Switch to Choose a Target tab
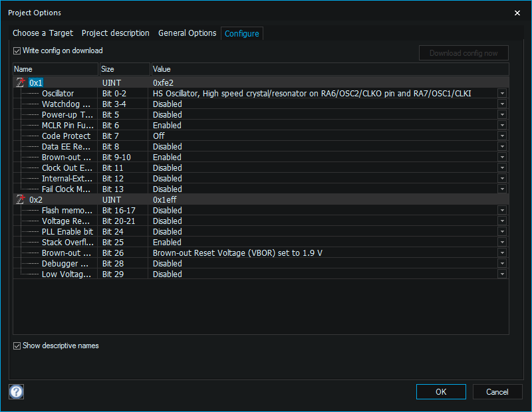532x412 pixels. [43, 33]
